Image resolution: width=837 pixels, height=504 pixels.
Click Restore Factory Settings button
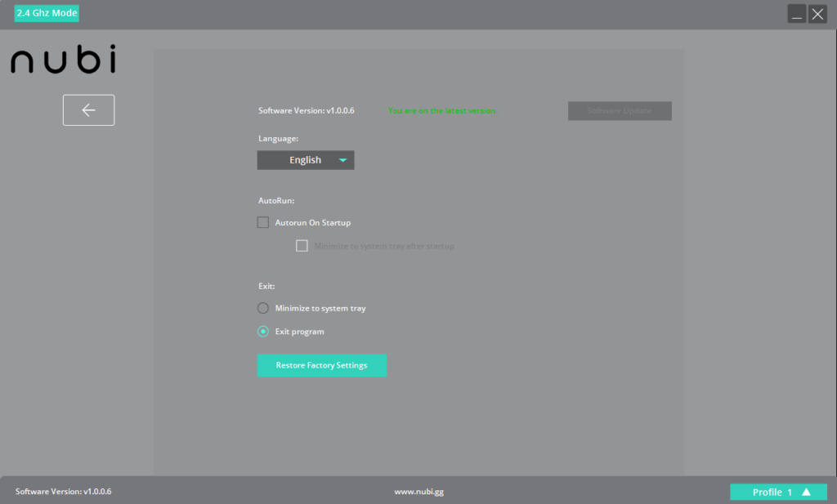click(322, 365)
